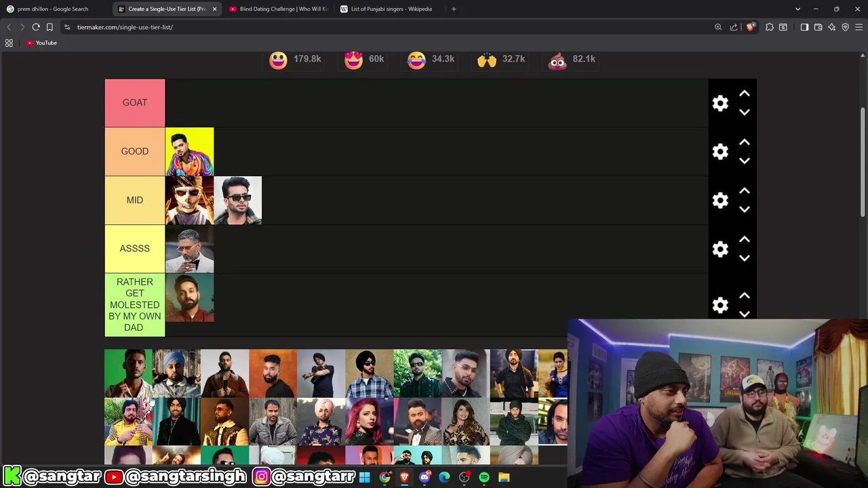The width and height of the screenshot is (868, 488).
Task: Select white-suit singer image in ASSSS tier
Action: pos(189,249)
